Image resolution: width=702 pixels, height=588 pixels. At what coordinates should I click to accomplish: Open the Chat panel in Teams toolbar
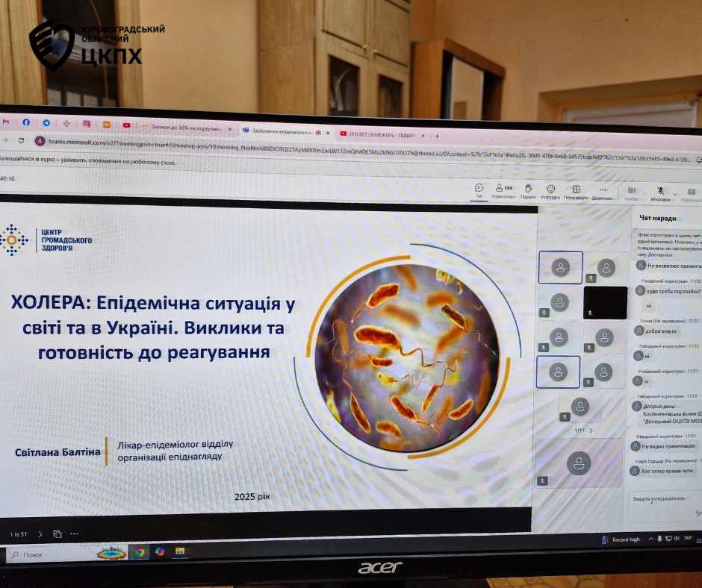[x=479, y=191]
